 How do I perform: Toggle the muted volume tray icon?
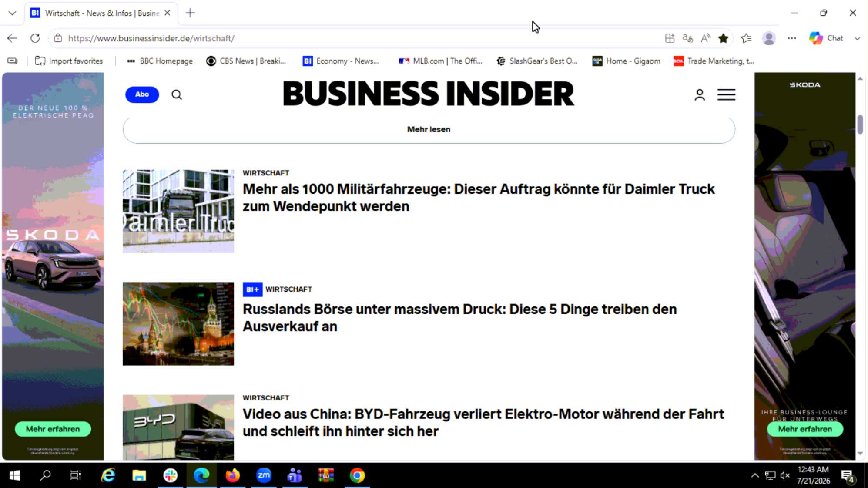(785, 475)
